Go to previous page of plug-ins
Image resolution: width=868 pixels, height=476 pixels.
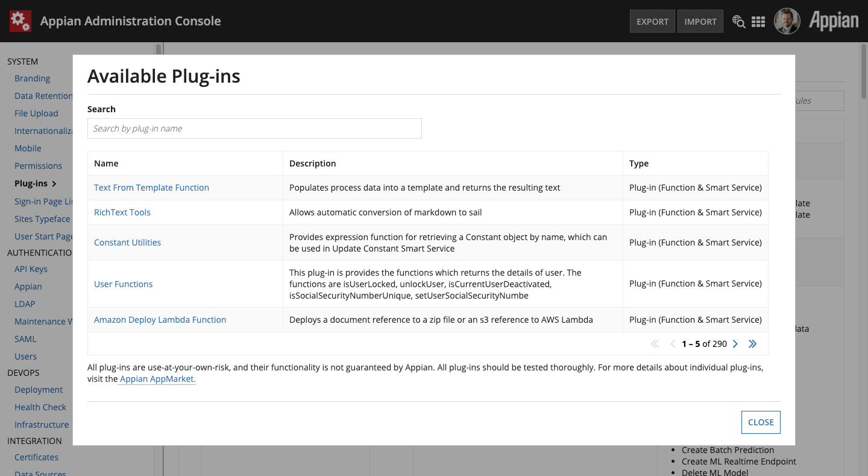(x=673, y=344)
